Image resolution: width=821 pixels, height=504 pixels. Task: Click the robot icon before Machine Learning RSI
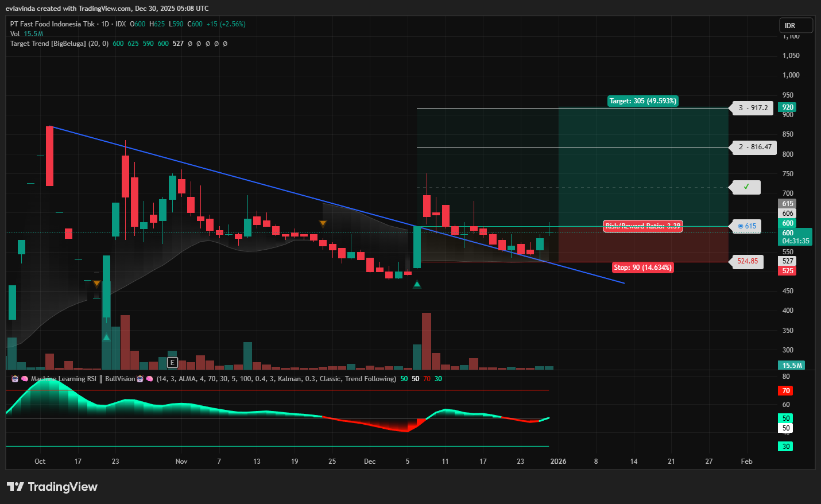pyautogui.click(x=15, y=379)
